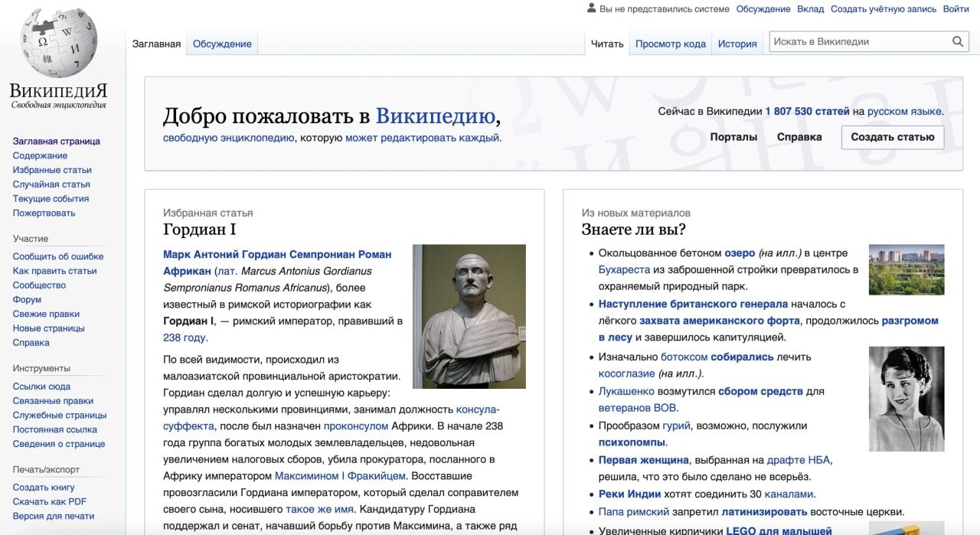Open Сведения о странице
Screen dimensions: 980x535
(59, 445)
